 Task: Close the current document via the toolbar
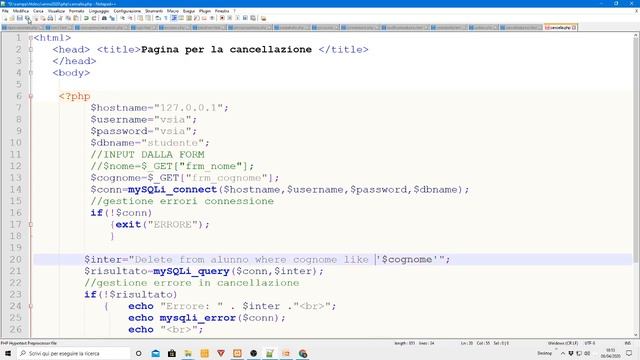[36, 18]
